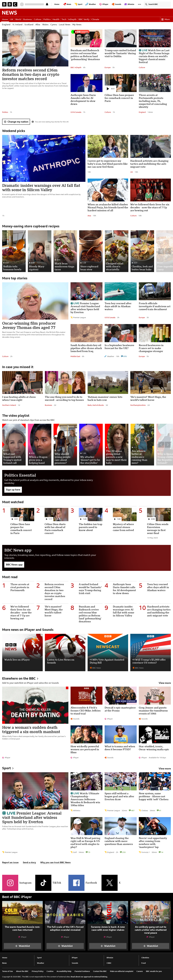This screenshot has height=980, width=173.
Task: Select Scotland in the nations sub-navigation
Action: 29,24
